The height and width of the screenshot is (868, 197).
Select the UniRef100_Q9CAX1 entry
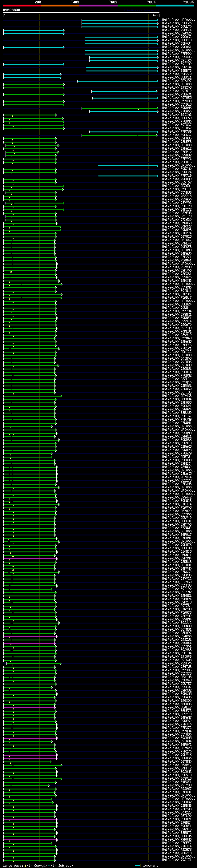pyautogui.click(x=177, y=47)
